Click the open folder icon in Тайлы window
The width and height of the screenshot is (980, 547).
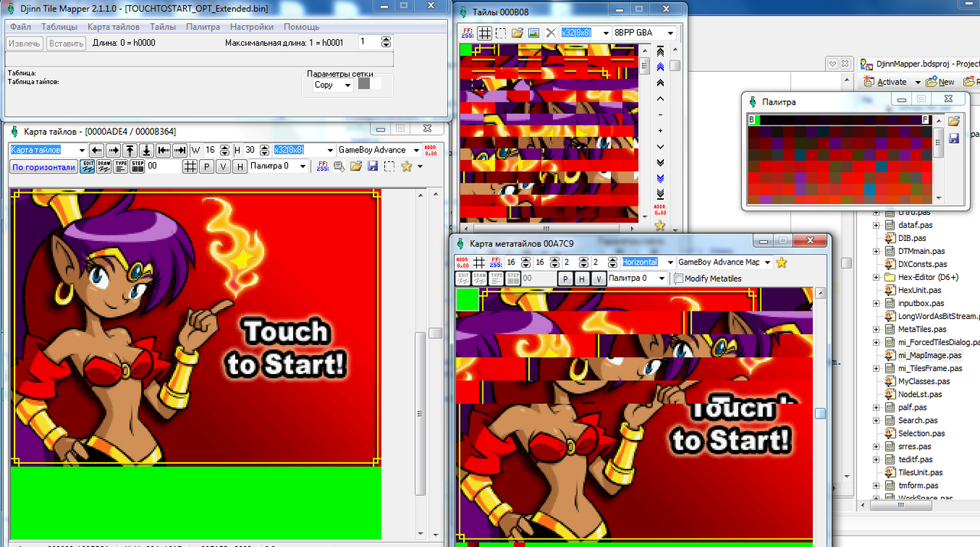[x=517, y=33]
